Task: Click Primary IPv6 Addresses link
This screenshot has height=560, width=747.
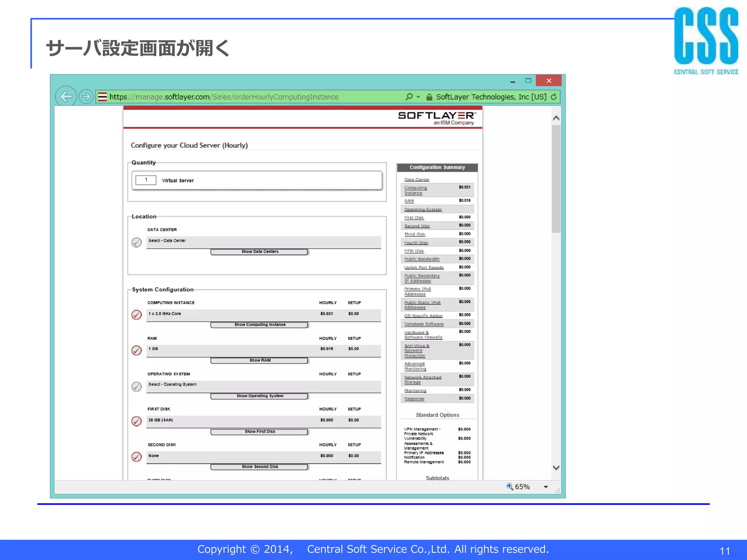Action: [417, 291]
